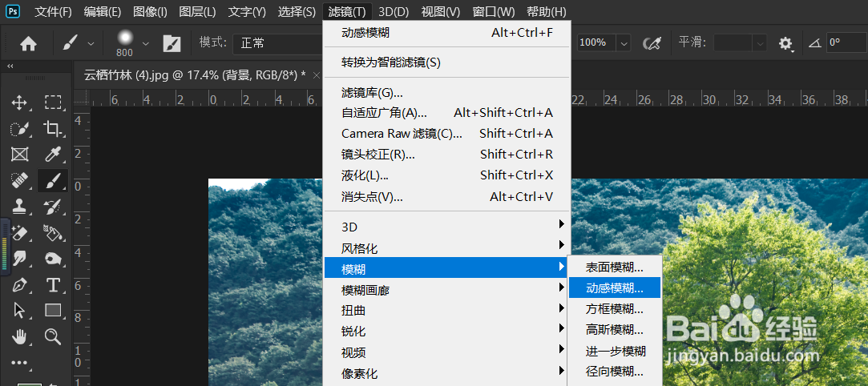This screenshot has height=386, width=868.
Task: Toggle the Brush Settings panel icon
Action: (x=172, y=43)
